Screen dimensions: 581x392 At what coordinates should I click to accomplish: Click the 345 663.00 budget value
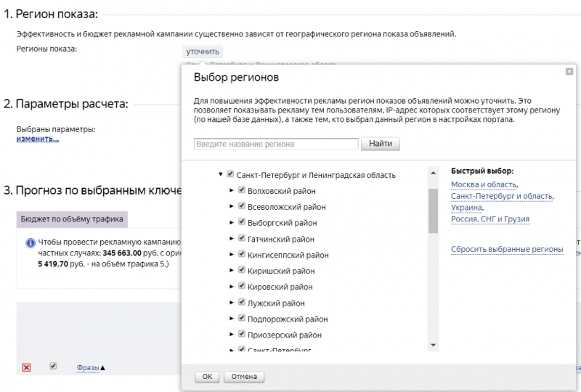(122, 253)
